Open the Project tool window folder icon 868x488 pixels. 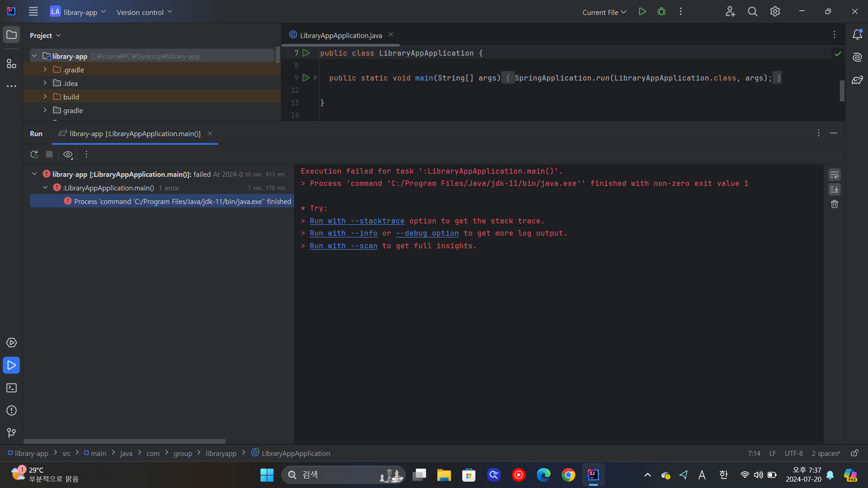(11, 35)
